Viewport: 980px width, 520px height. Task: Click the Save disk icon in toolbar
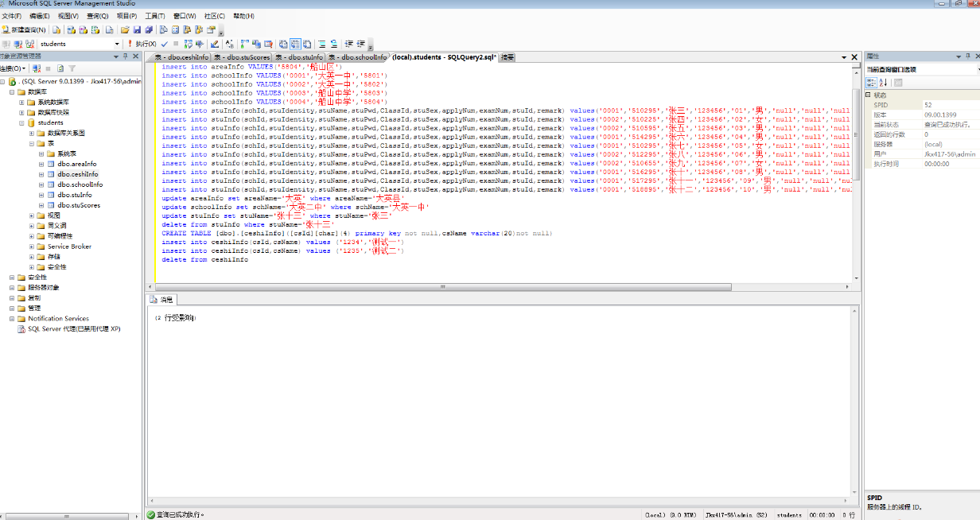click(137, 29)
